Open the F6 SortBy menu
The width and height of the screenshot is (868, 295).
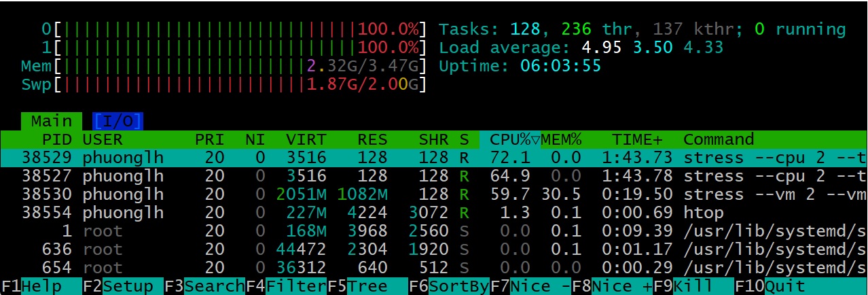(449, 286)
